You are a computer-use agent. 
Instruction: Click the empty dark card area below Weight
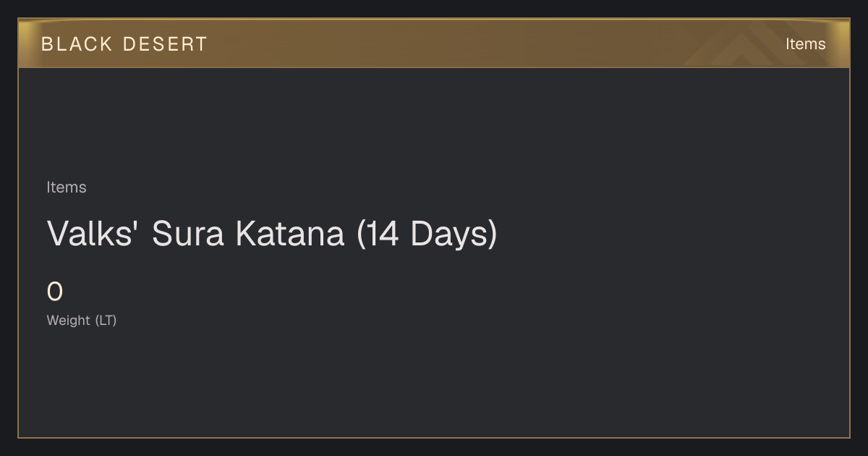tap(434, 384)
